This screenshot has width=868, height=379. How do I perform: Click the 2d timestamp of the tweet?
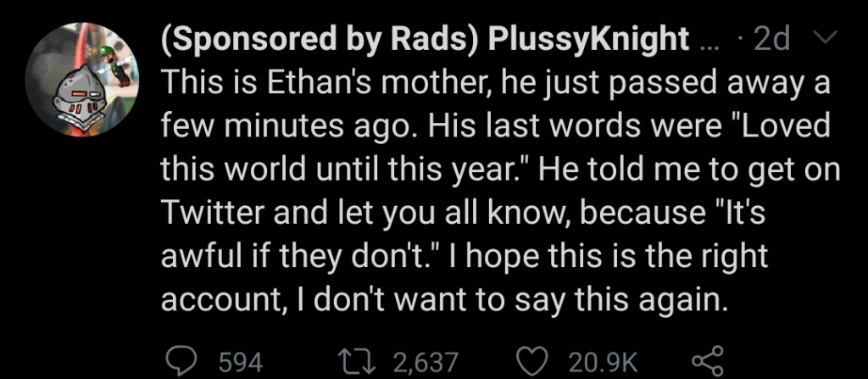(772, 39)
